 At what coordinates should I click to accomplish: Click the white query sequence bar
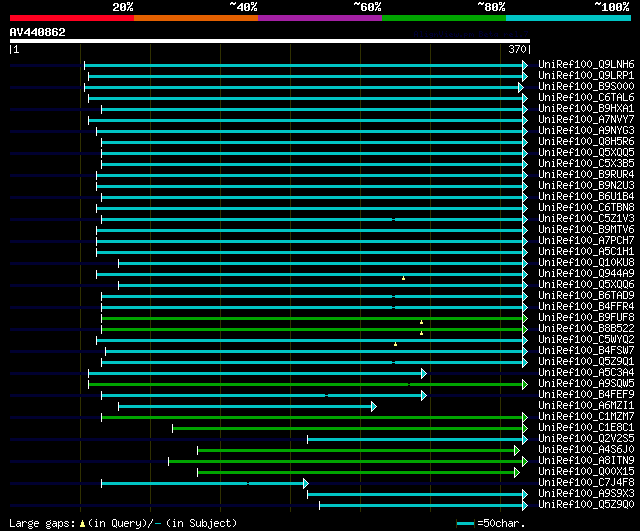point(270,41)
